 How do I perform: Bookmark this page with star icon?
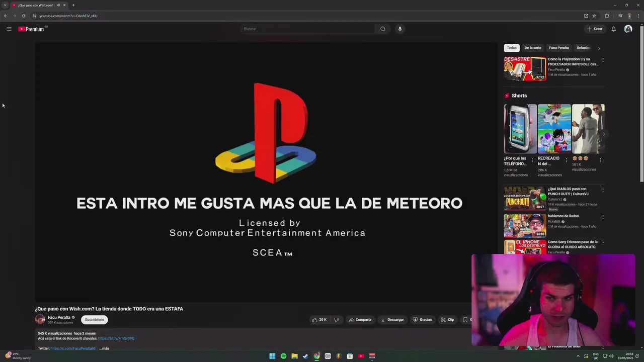(594, 16)
